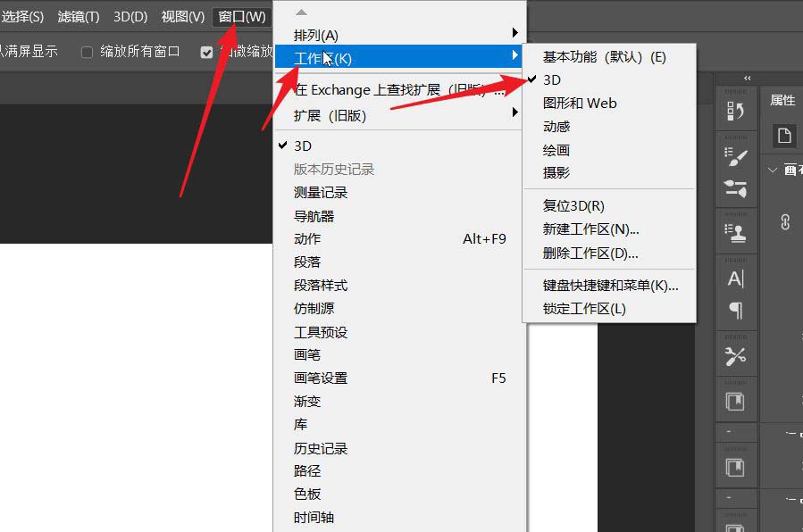Expand the 扩展（旧版）submenu
This screenshot has width=803, height=532.
[x=515, y=114]
